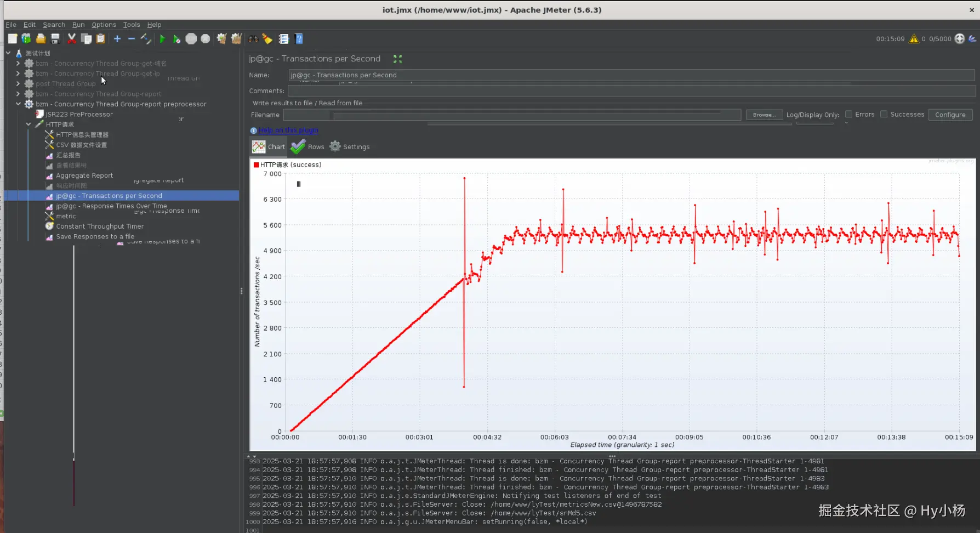Open the Tools menu
This screenshot has height=533, width=980.
[132, 25]
